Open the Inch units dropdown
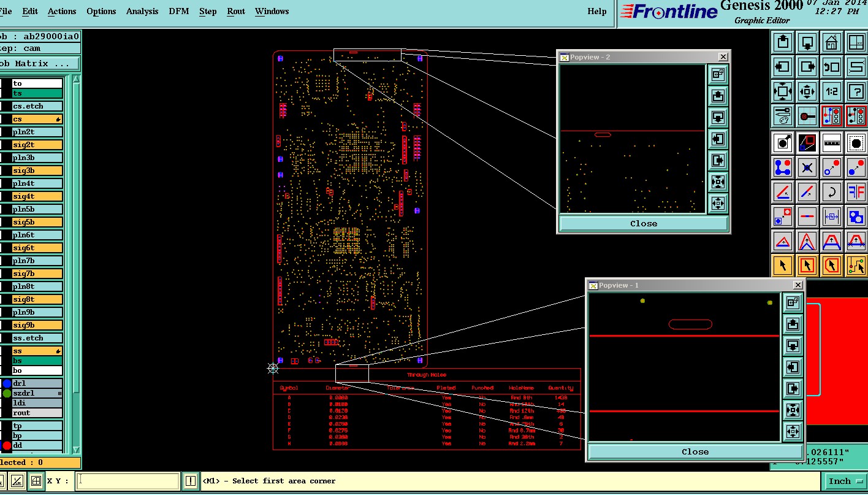Screen dimensions: 868x495 pos(845,482)
